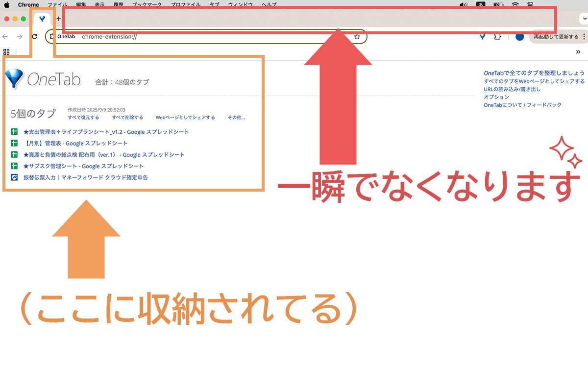Click すべて削除する link

pyautogui.click(x=127, y=118)
